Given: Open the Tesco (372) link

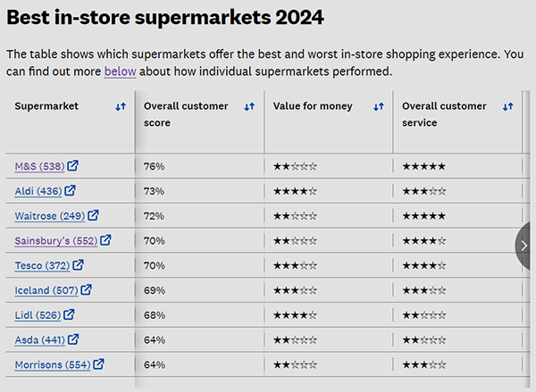Looking at the screenshot, I should click(x=42, y=265).
